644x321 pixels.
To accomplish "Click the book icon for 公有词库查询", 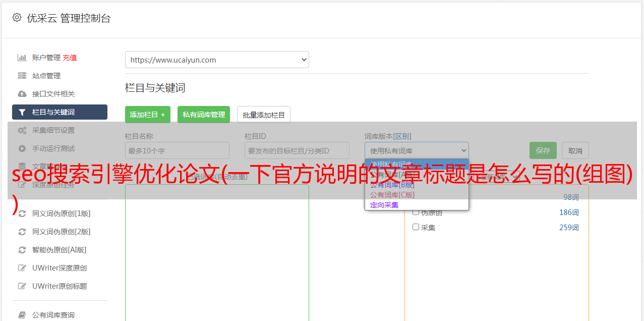I will (22, 315).
